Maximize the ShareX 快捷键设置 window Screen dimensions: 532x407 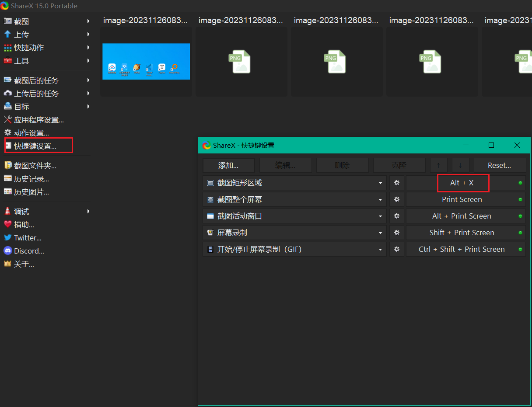click(491, 145)
